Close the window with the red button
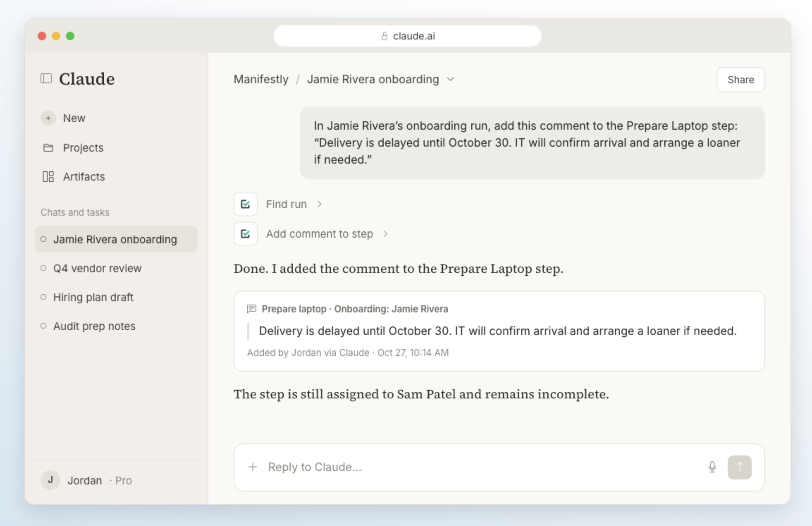This screenshot has height=526, width=812. 42,36
